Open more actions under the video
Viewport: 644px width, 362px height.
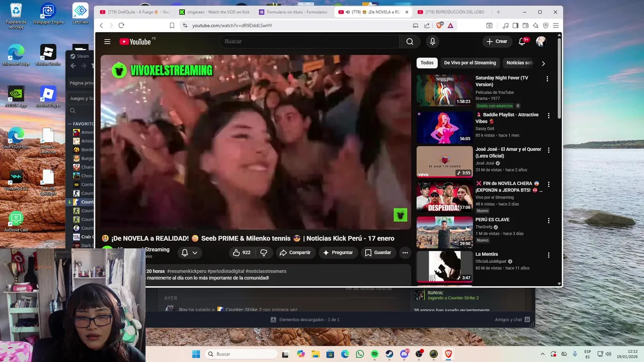point(405,252)
